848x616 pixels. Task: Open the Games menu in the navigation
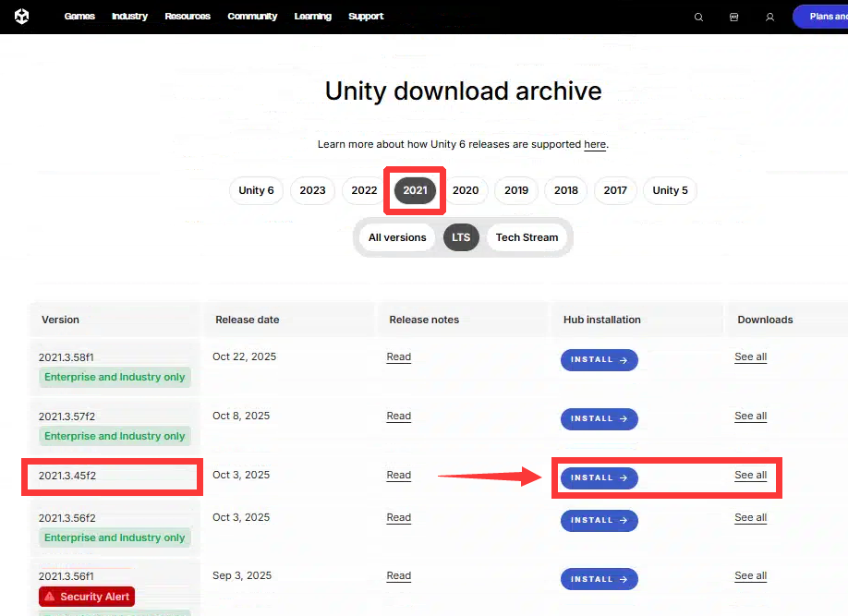point(79,17)
